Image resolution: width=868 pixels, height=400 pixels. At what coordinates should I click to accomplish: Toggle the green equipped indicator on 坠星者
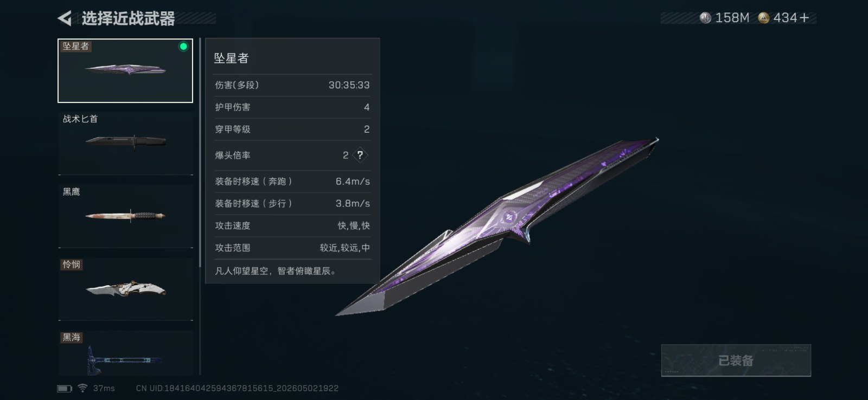[183, 47]
